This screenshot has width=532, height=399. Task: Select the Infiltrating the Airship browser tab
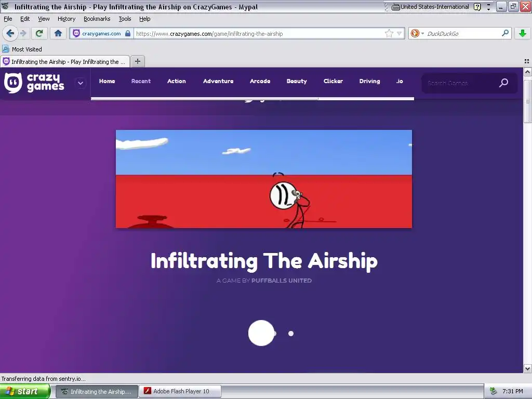point(65,61)
